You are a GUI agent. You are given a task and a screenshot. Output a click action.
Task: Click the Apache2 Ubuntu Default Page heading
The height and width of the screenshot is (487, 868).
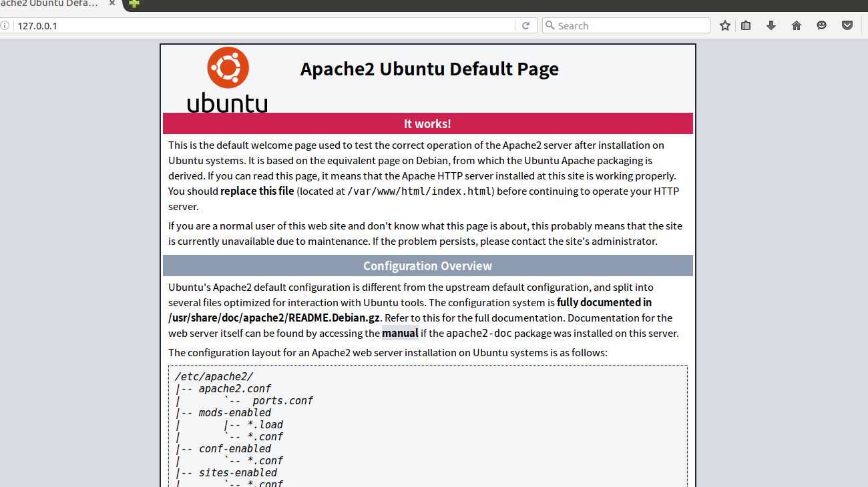click(x=429, y=69)
